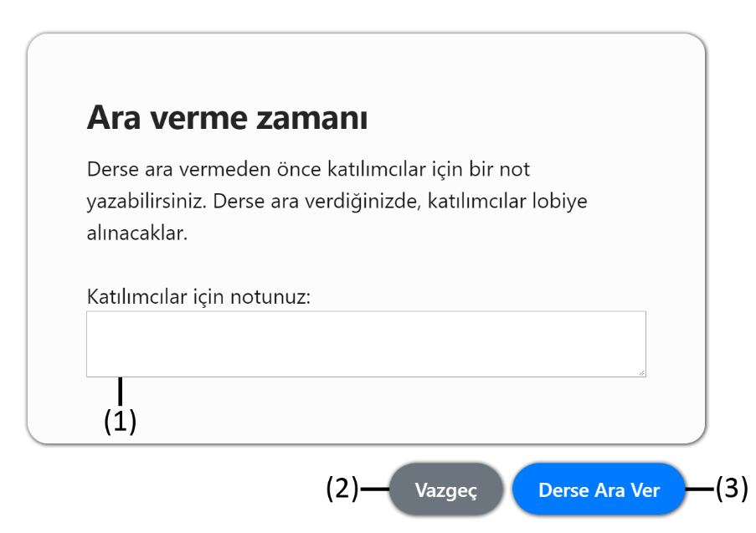This screenshot has height=533, width=756.
Task: Click the description line starting 'Derse ara vermeden'
Action: pos(309,169)
